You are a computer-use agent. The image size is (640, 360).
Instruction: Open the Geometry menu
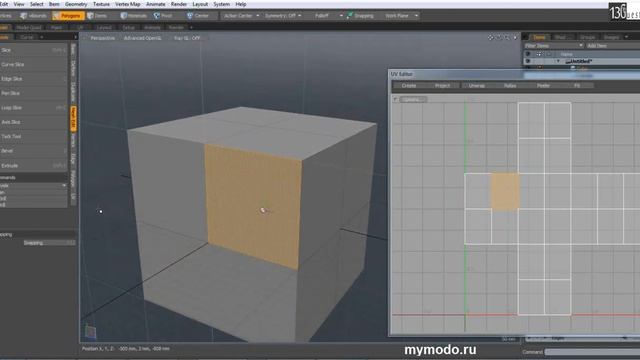click(76, 4)
